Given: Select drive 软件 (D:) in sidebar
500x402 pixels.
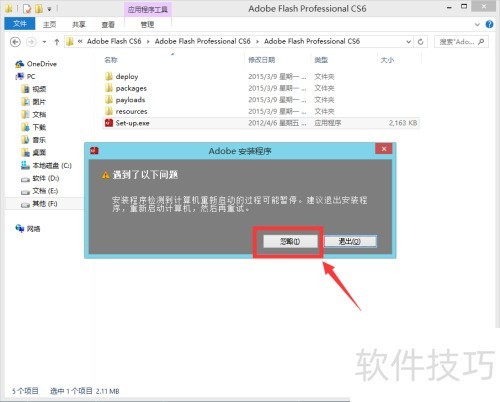Looking at the screenshot, I should click(46, 178).
